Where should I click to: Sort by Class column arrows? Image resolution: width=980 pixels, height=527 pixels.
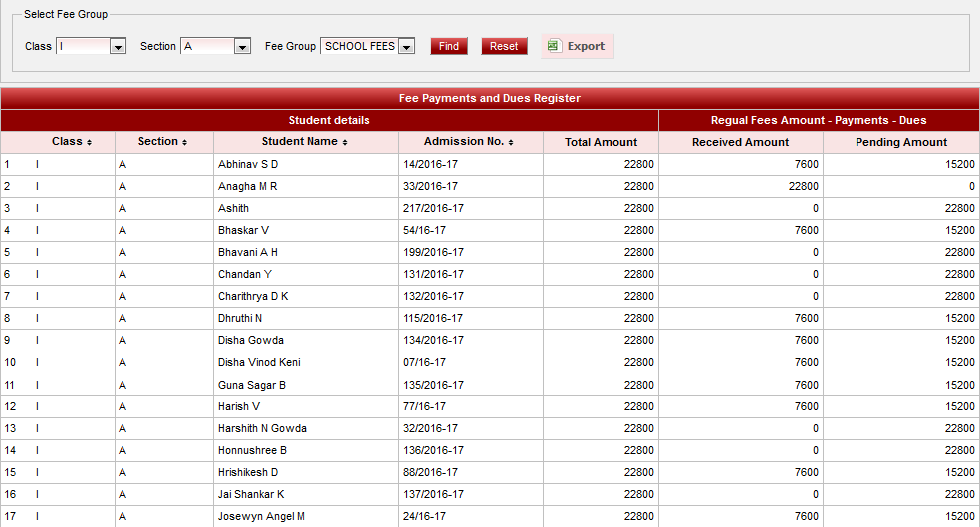click(x=90, y=142)
